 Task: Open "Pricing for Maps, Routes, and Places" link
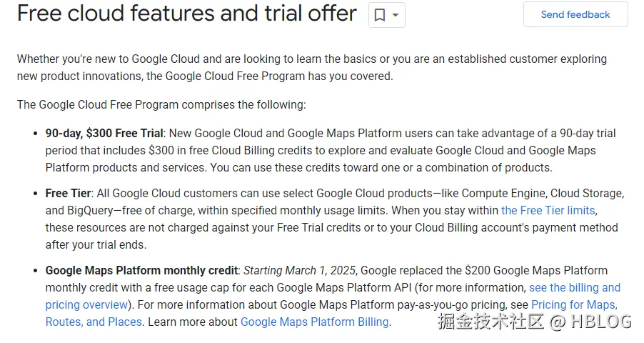point(574,304)
